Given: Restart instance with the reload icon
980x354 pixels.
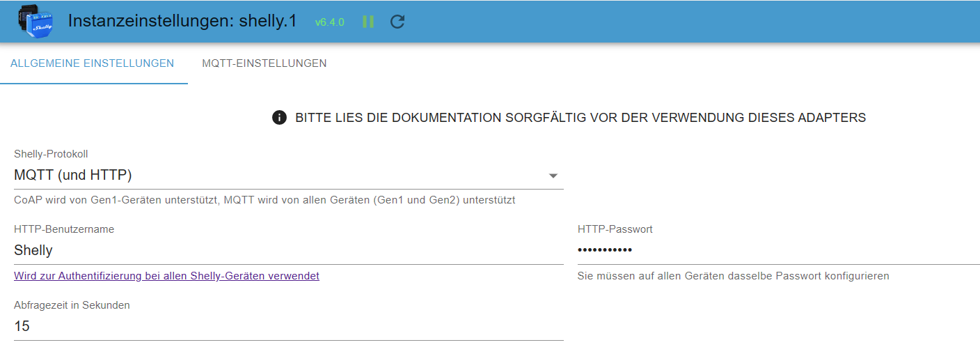Looking at the screenshot, I should point(397,22).
